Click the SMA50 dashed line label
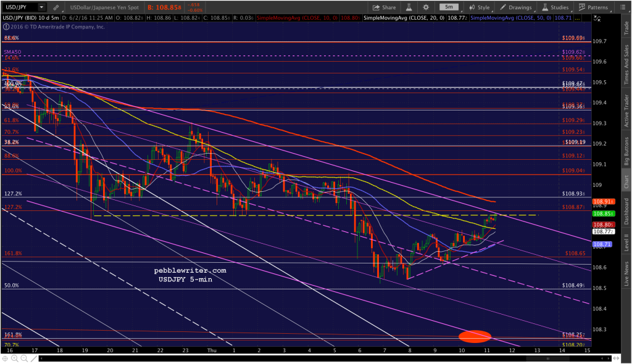 [x=12, y=52]
